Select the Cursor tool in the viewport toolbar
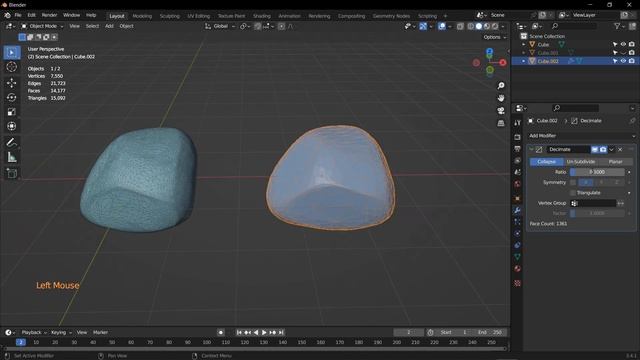640x360 pixels. click(x=11, y=67)
